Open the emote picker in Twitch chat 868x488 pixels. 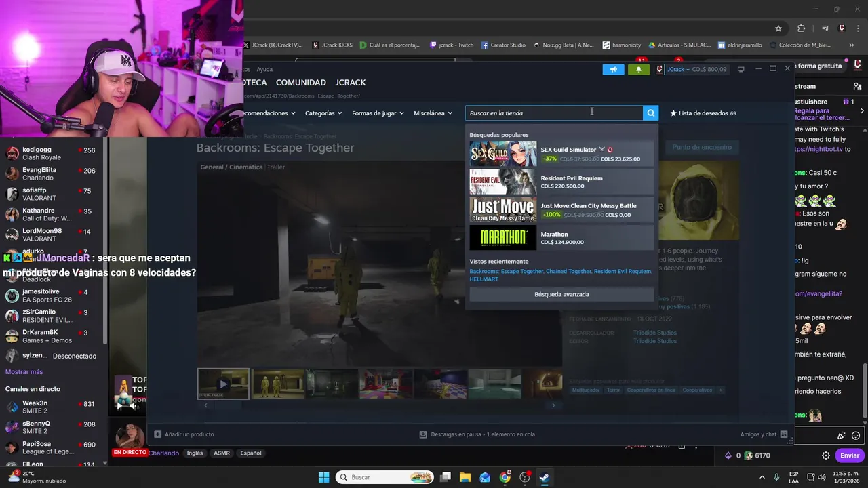tap(856, 436)
